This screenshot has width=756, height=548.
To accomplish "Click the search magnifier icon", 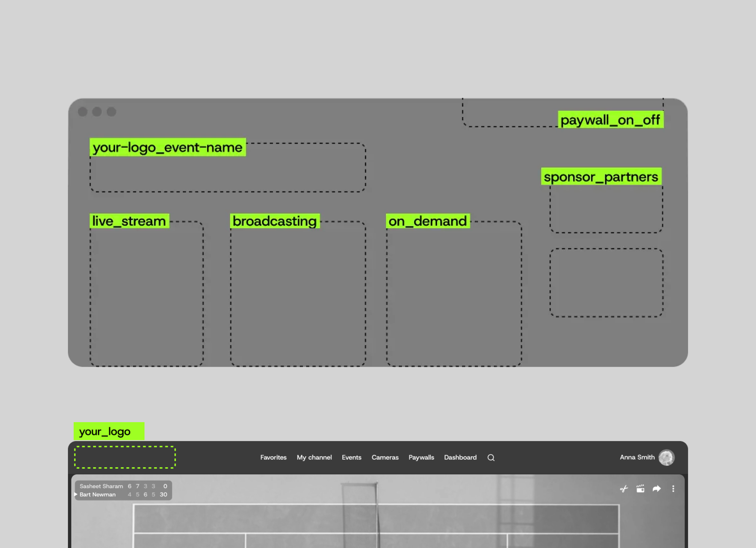I will pyautogui.click(x=491, y=458).
